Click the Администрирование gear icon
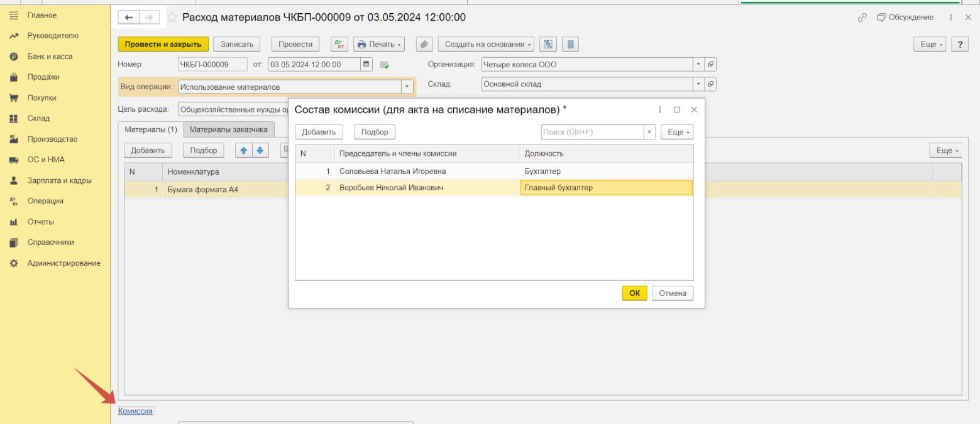This screenshot has width=980, height=424. [x=14, y=263]
